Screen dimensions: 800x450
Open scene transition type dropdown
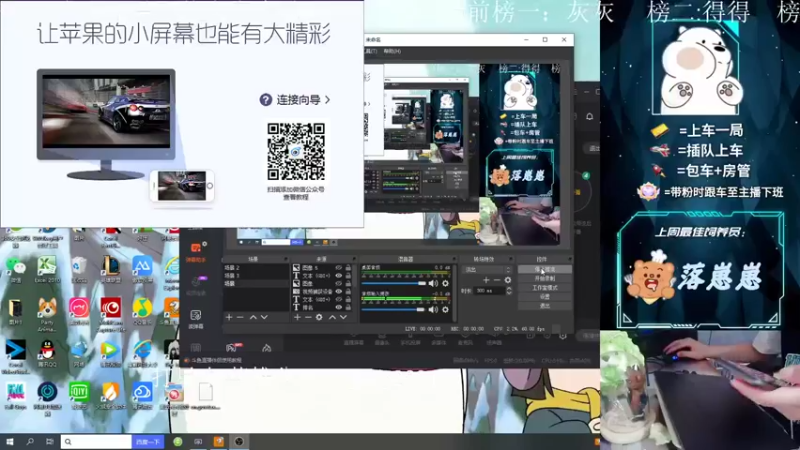487,269
